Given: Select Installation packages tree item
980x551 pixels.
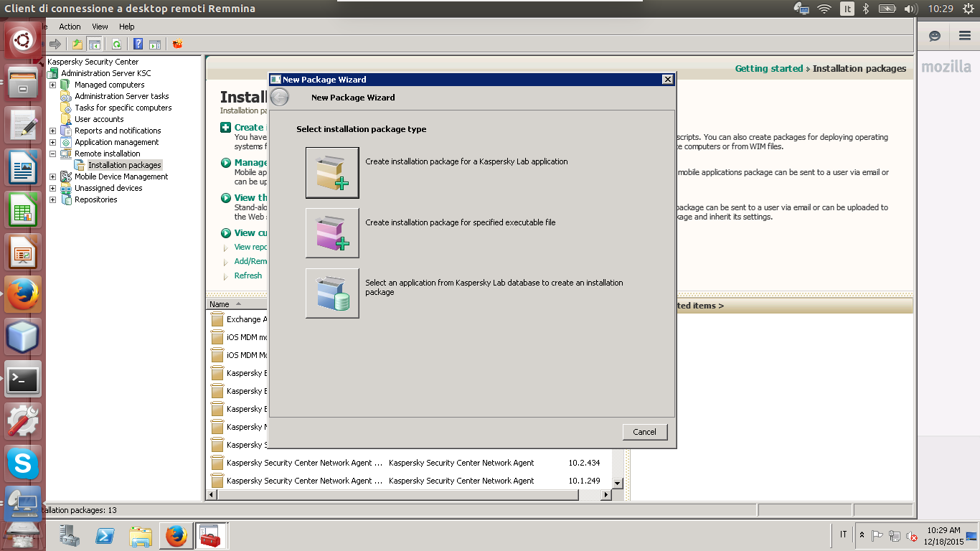Looking at the screenshot, I should click(124, 165).
